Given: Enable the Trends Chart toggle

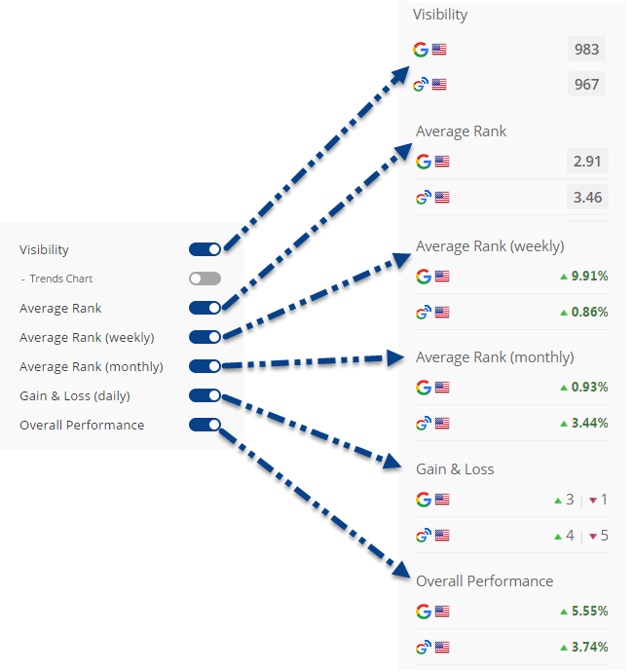Looking at the screenshot, I should (205, 279).
